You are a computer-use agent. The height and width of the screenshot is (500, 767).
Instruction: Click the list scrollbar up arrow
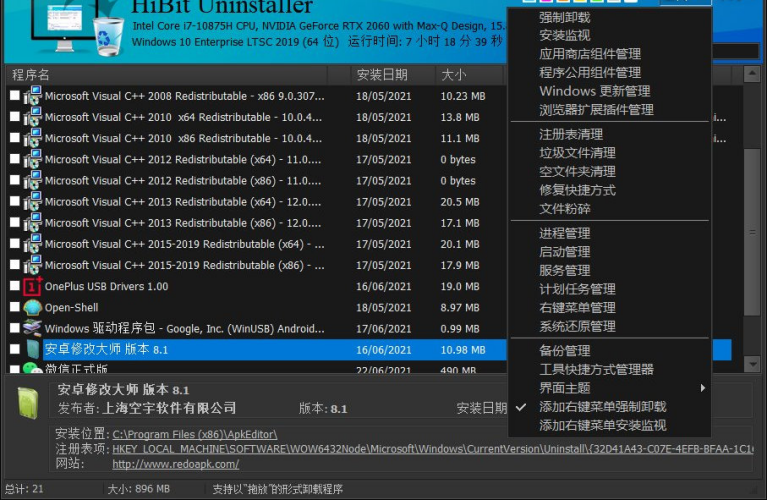tap(751, 74)
